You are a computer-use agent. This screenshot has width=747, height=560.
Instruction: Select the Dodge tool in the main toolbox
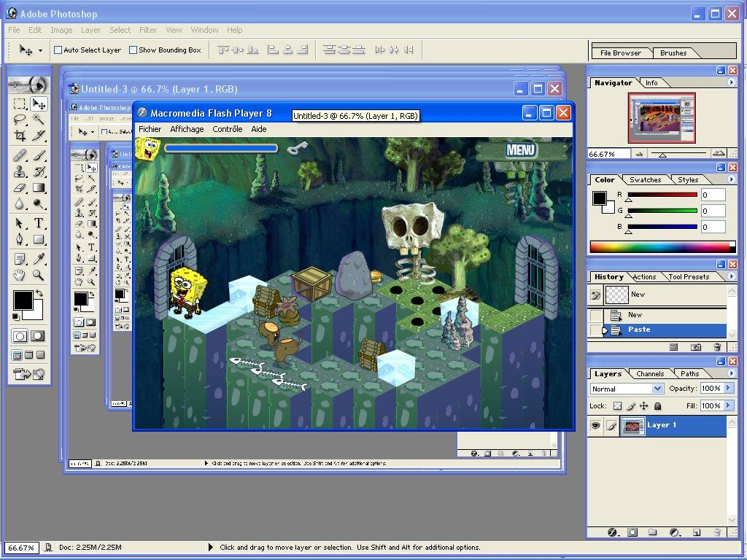38,204
